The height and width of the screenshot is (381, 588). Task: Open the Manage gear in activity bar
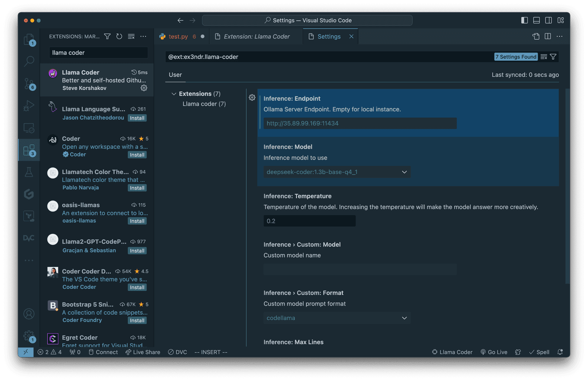(x=29, y=336)
